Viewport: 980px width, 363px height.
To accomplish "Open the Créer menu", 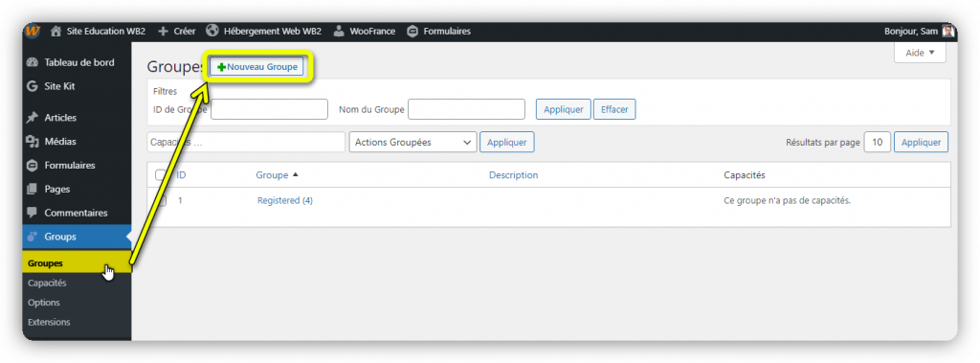I will (x=185, y=32).
